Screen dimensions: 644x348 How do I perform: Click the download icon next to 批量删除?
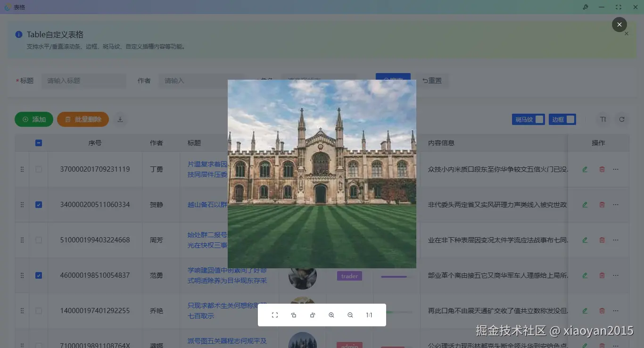point(120,119)
